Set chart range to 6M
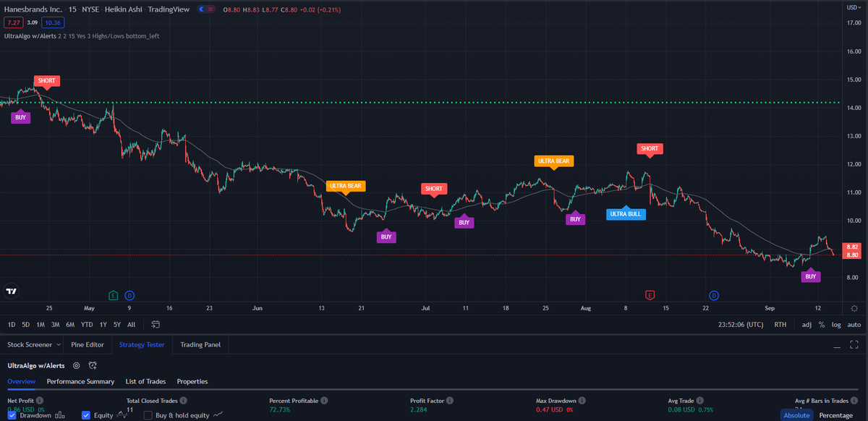Screen dimensions: 868x421 click(x=70, y=325)
